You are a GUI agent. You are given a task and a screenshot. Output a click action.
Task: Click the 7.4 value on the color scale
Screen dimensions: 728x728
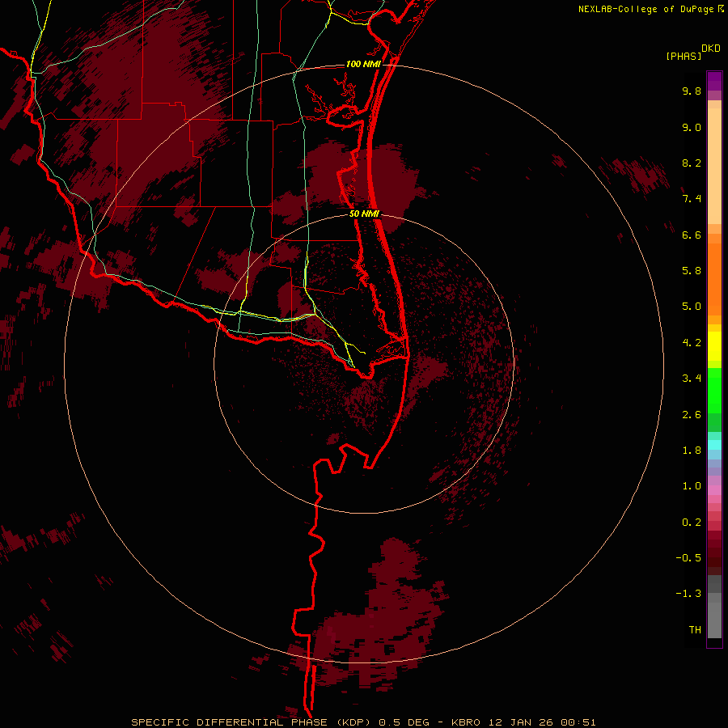692,199
